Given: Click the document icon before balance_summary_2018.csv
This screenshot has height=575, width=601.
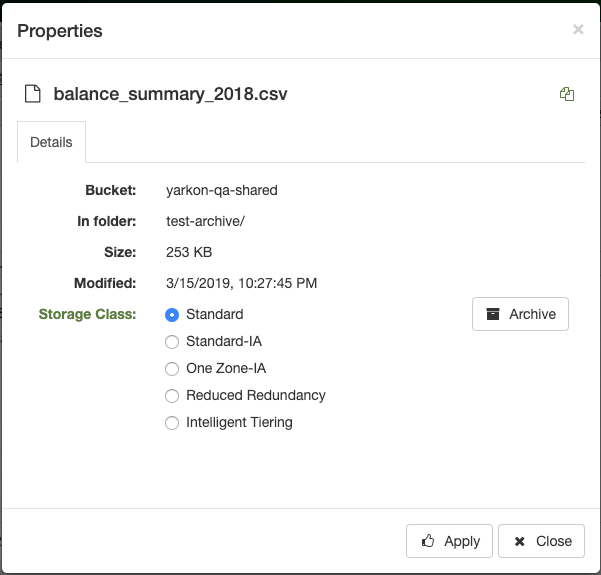Looking at the screenshot, I should coord(32,94).
